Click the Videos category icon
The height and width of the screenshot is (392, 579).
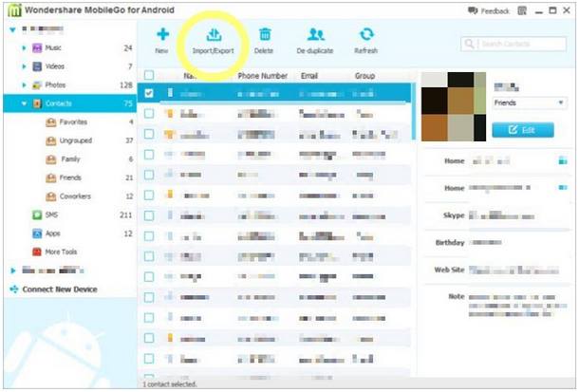coord(37,66)
